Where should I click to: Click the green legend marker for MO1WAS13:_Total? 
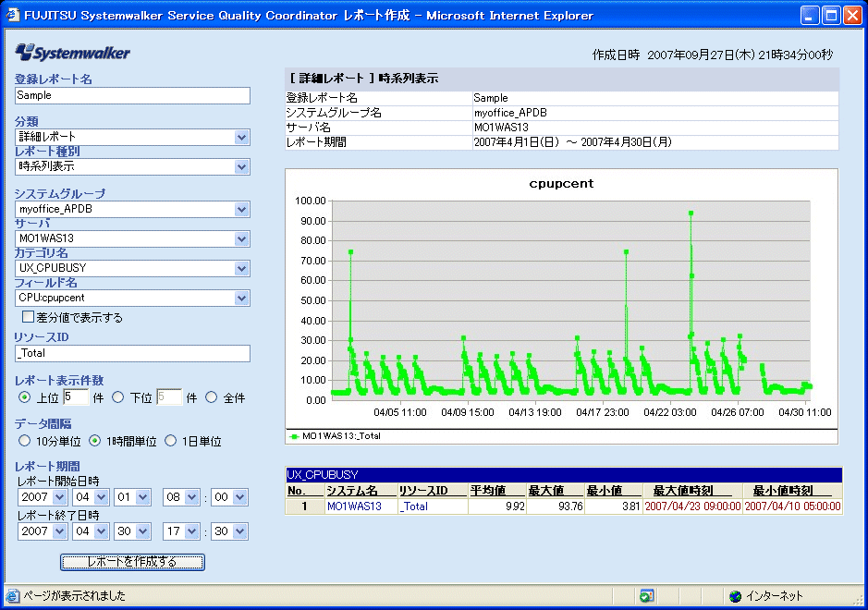coord(294,436)
